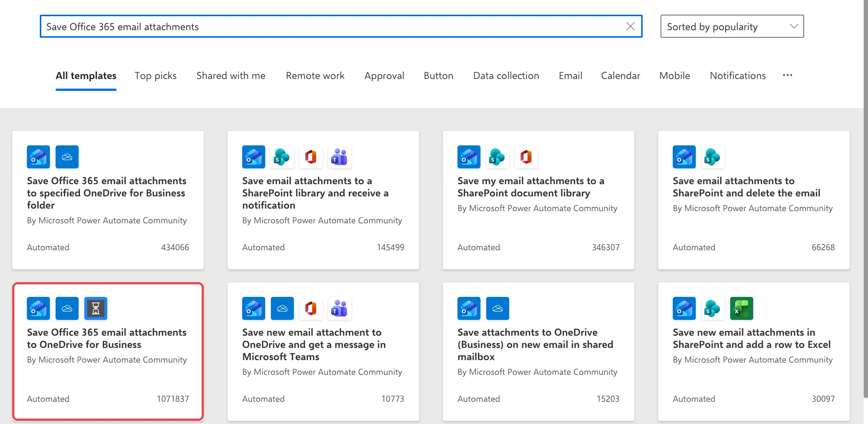Click the usage count 434066
This screenshot has height=424, width=868.
(x=175, y=247)
